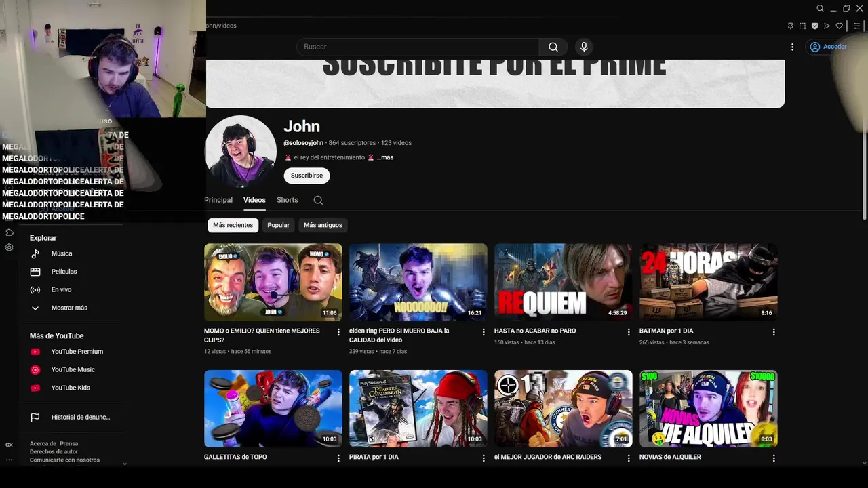Image resolution: width=868 pixels, height=488 pixels.
Task: Click John's channel avatar
Action: pos(240,151)
